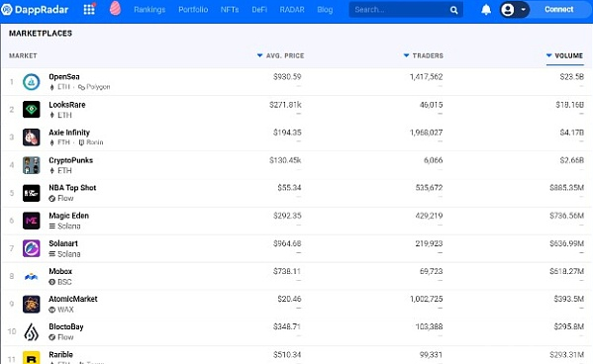This screenshot has width=593, height=364.
Task: Open the RADAR menu
Action: coord(292,10)
